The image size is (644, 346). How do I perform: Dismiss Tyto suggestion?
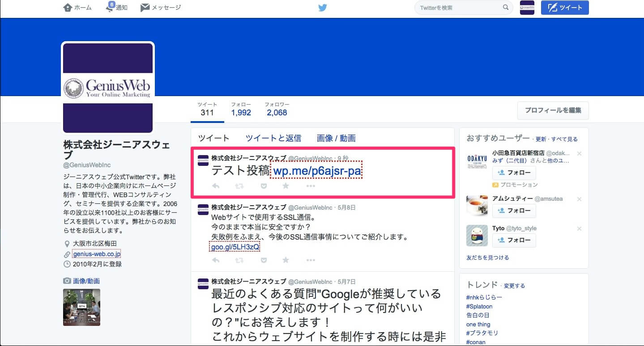[x=579, y=228]
